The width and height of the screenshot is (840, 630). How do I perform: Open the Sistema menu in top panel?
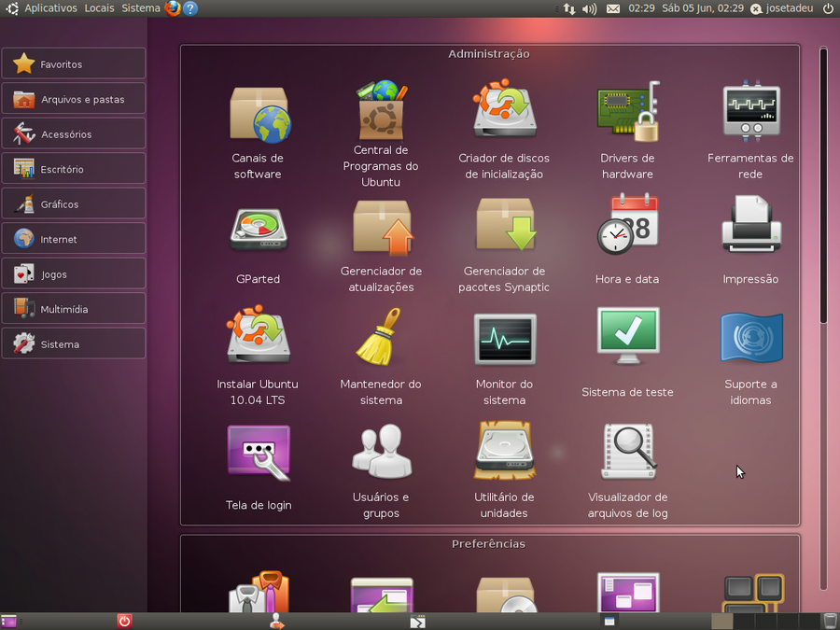(x=140, y=8)
